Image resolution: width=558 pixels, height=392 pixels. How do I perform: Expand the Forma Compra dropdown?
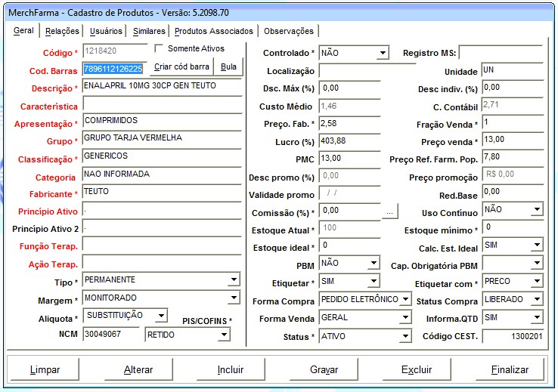point(405,300)
